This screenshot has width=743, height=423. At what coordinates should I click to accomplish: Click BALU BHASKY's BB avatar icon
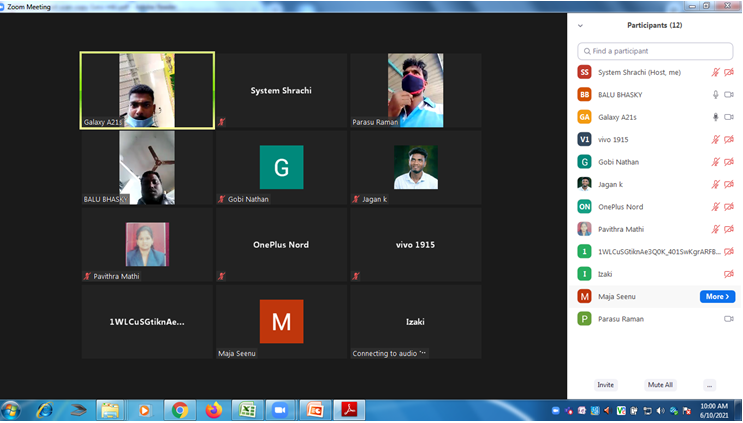(584, 94)
